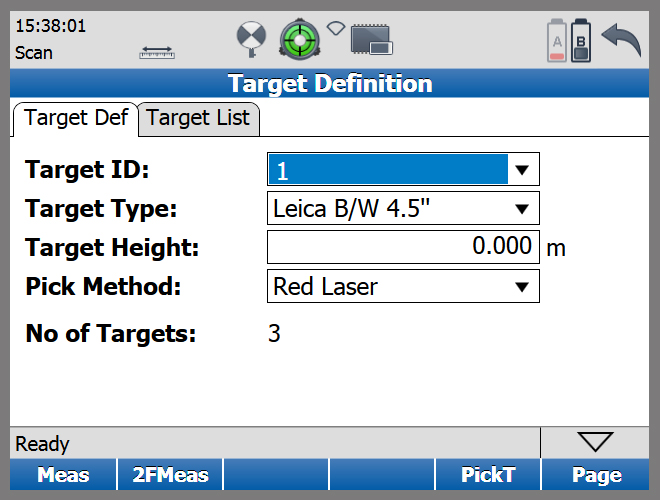660x500 pixels.
Task: Check battery A status icon
Action: click(x=556, y=41)
